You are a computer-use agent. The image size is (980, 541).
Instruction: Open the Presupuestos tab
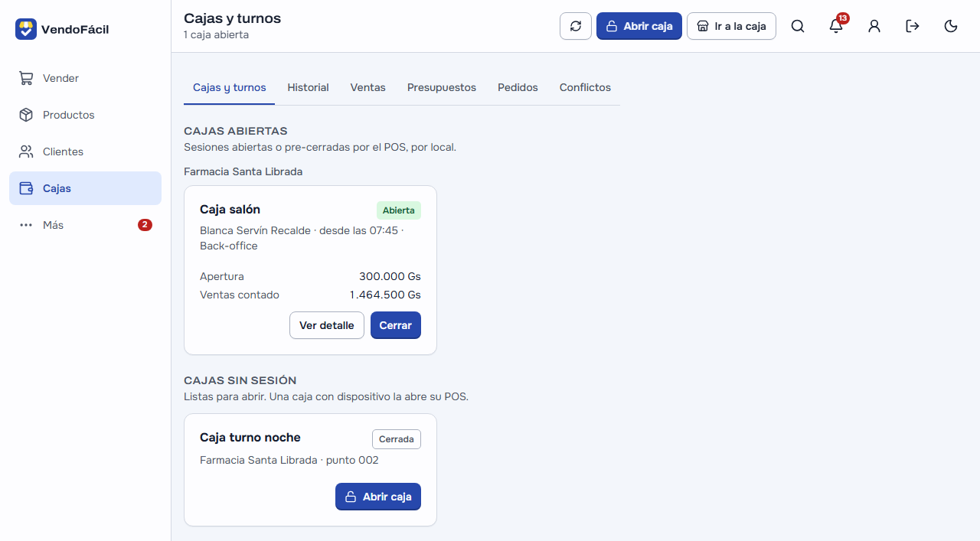coord(442,87)
